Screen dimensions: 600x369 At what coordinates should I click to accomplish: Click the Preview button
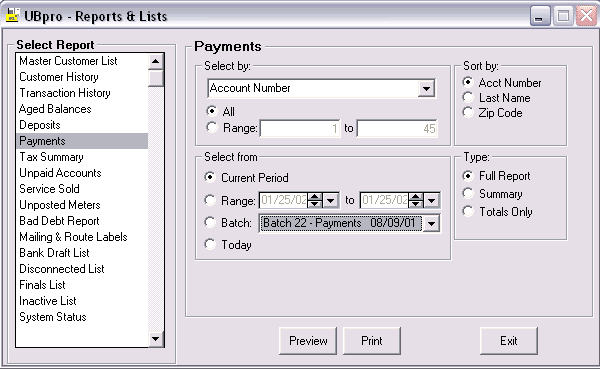click(308, 341)
